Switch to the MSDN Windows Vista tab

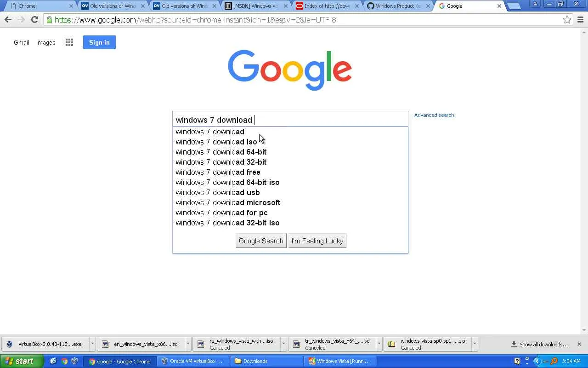pos(255,6)
